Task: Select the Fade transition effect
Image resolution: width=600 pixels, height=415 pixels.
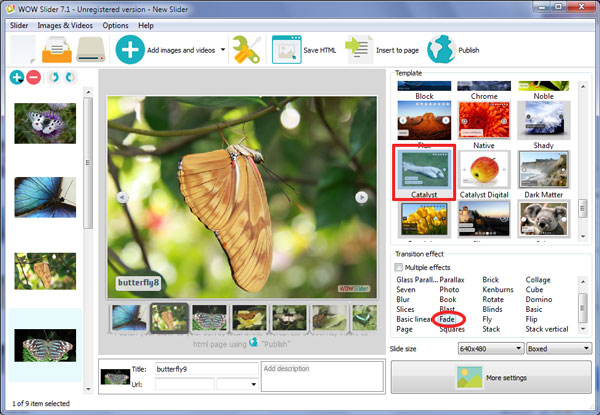Action: (x=447, y=319)
